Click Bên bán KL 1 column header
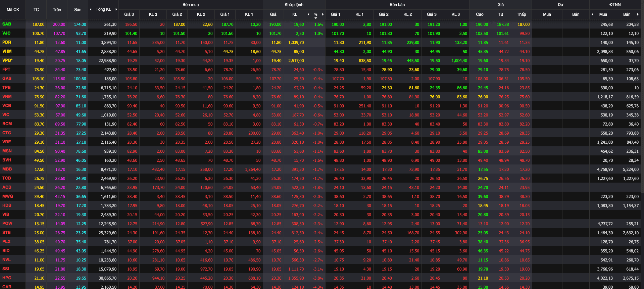 359,14
